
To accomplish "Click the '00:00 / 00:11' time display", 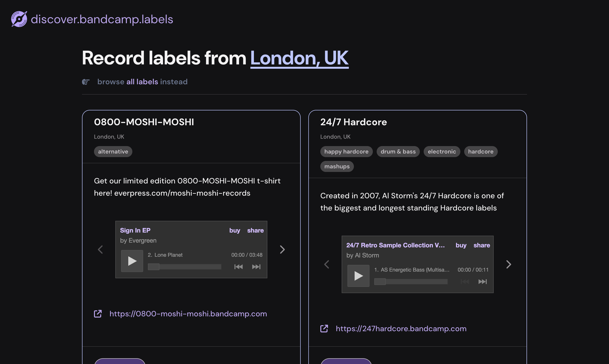I will (x=473, y=270).
